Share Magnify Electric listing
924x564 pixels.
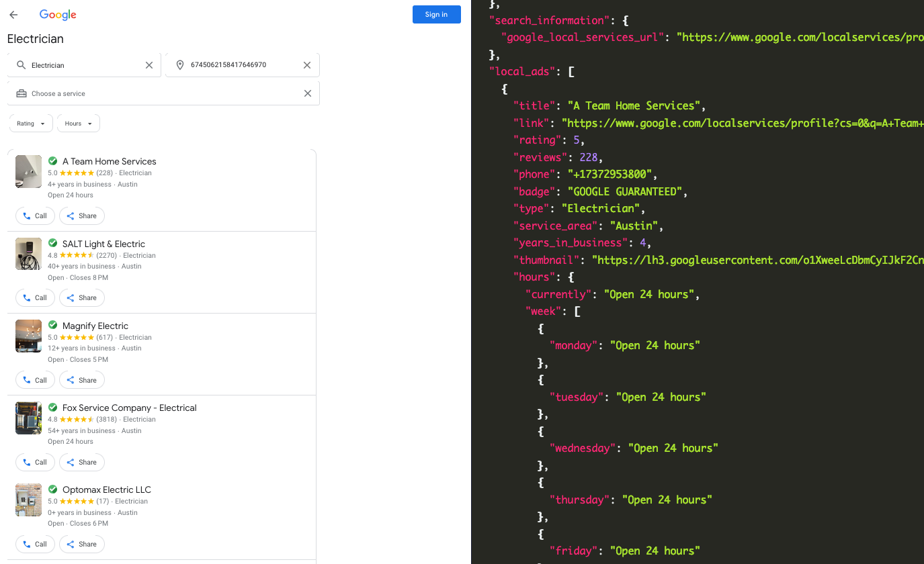tap(82, 380)
